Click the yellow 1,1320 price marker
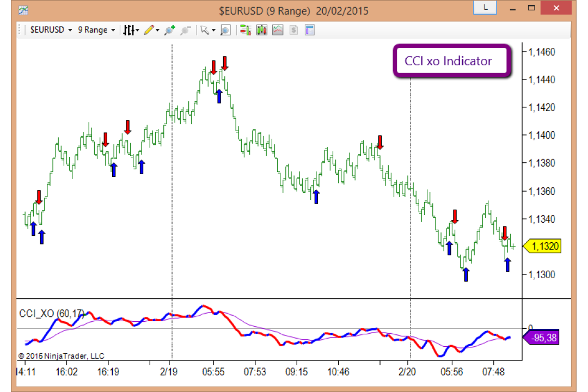588x392 pixels. point(542,247)
